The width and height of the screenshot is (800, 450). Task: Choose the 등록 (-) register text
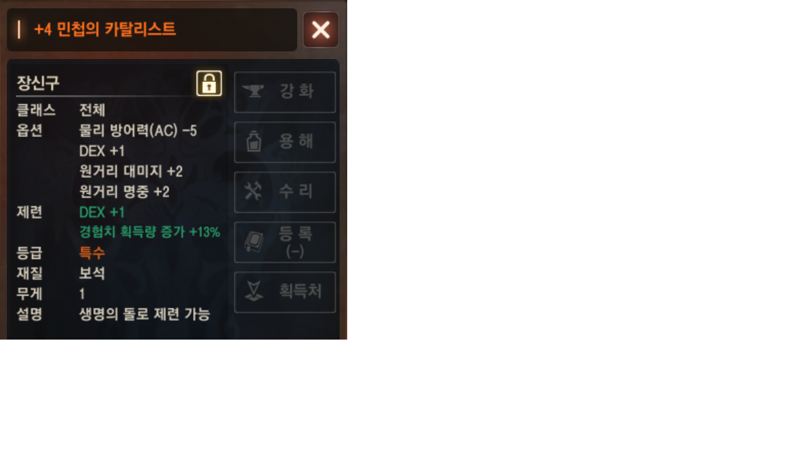[x=295, y=242]
